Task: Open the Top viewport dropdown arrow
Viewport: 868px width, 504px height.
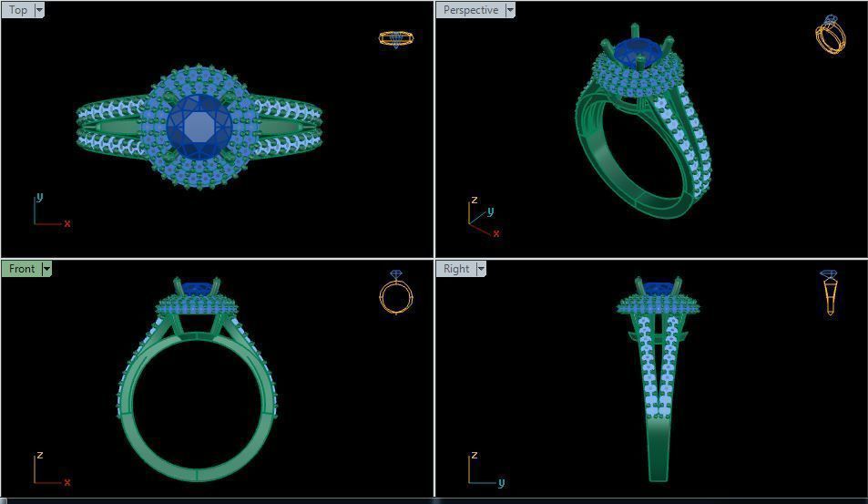Action: tap(39, 10)
